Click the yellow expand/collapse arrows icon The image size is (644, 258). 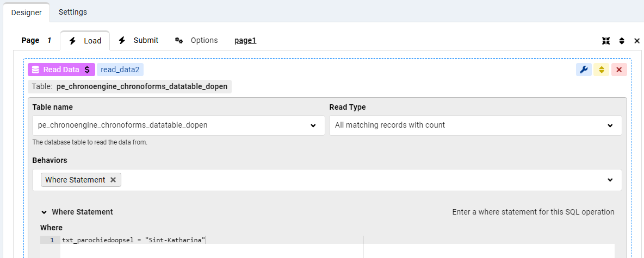[601, 70]
